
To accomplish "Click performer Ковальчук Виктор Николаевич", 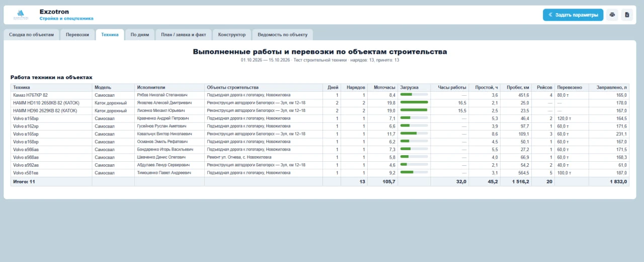I will [x=165, y=134].
